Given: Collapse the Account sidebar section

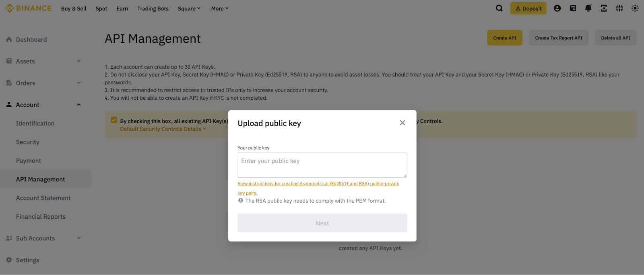Looking at the screenshot, I should click(79, 105).
